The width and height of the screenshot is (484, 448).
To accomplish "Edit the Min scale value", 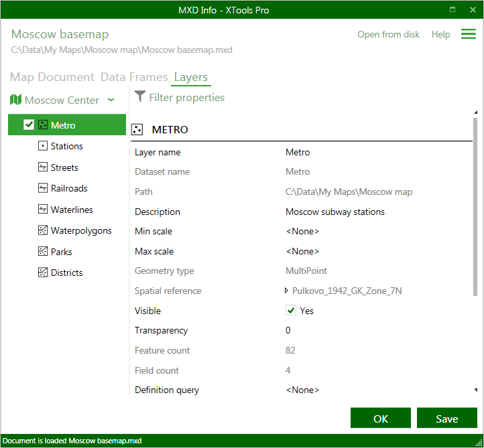I will tap(302, 231).
